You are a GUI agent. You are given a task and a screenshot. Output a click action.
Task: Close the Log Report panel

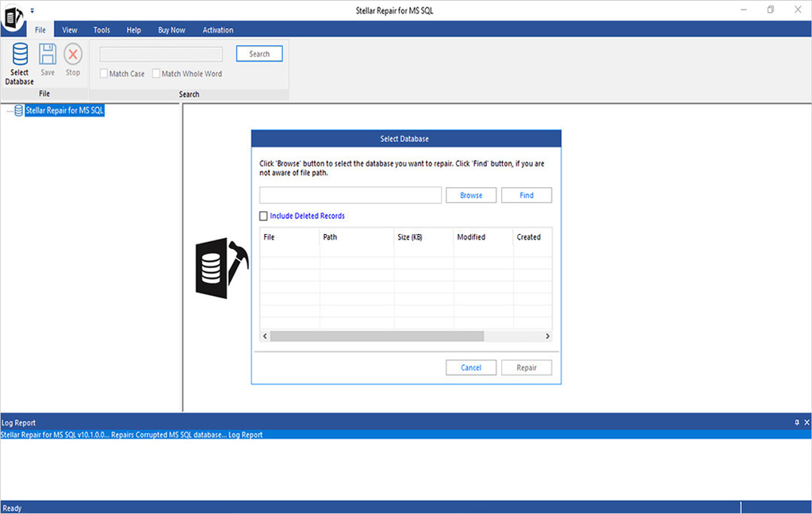tap(806, 422)
